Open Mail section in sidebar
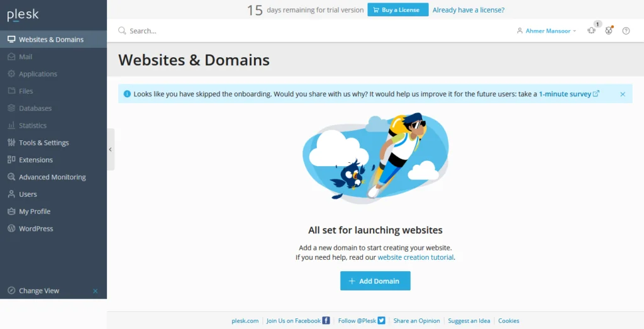The image size is (644, 329). (53, 57)
